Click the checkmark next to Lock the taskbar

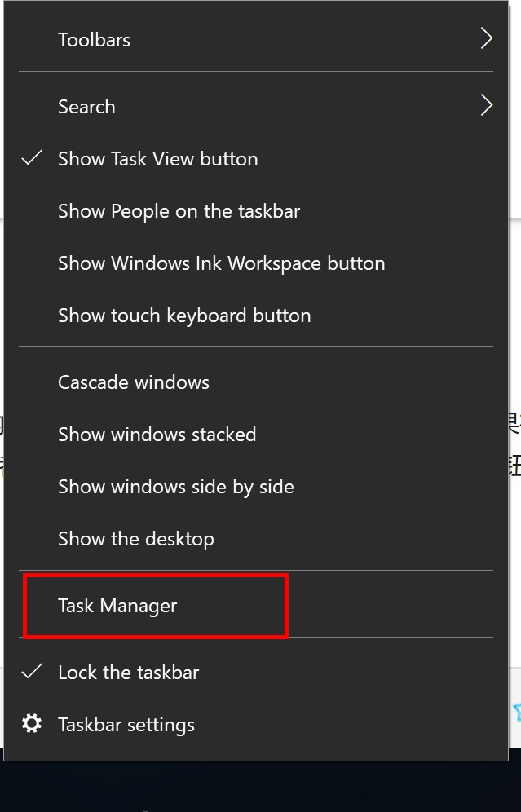point(32,672)
